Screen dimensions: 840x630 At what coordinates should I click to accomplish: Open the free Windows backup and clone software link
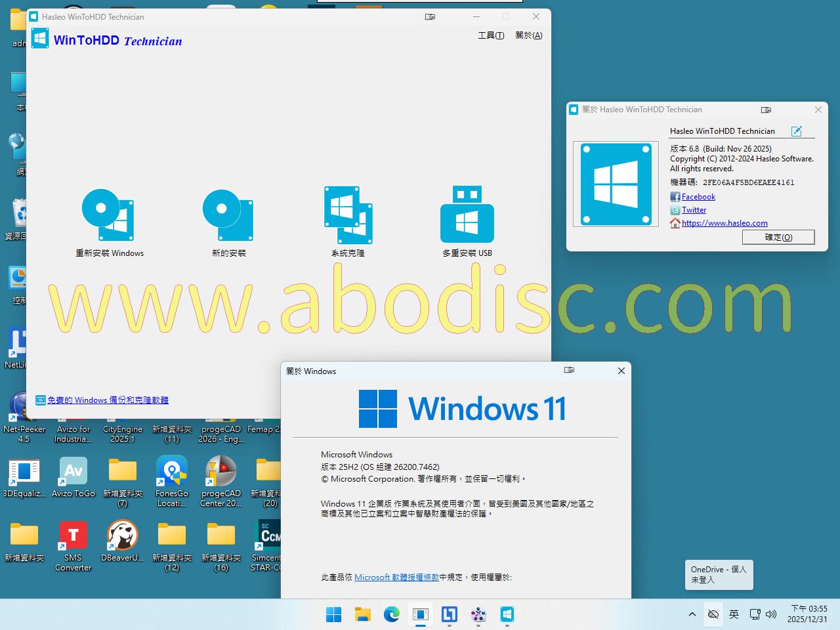108,400
